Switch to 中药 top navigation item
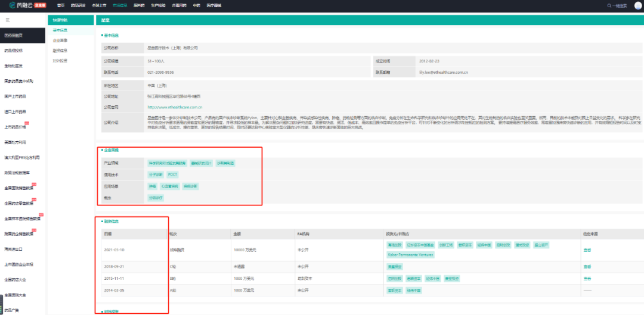The height and width of the screenshot is (315, 644). tap(196, 5)
